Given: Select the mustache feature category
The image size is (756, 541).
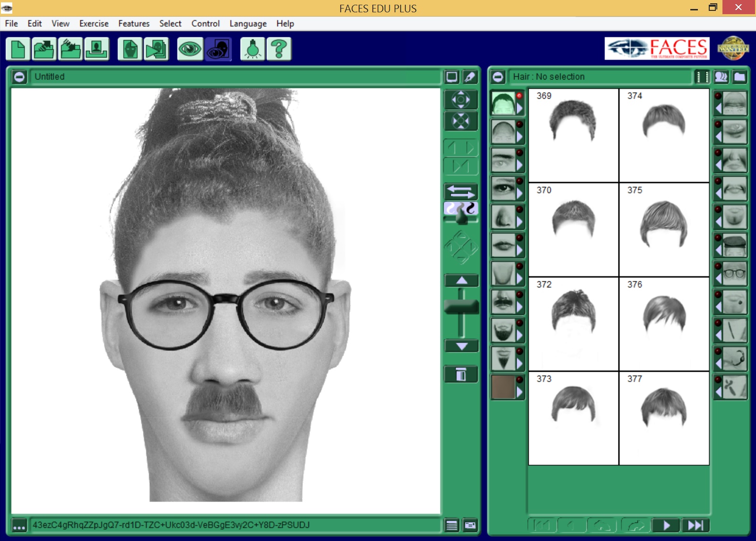Looking at the screenshot, I should click(x=503, y=302).
